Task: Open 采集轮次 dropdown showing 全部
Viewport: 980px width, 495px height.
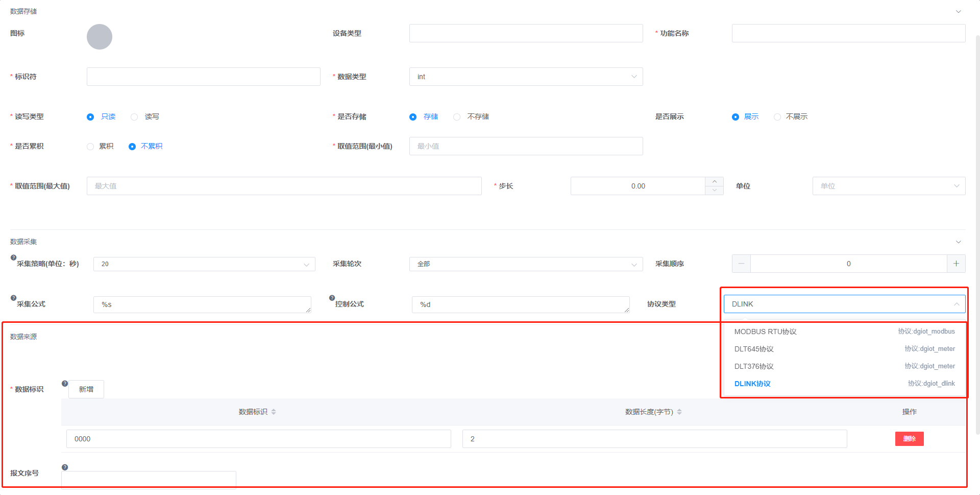Action: [526, 264]
